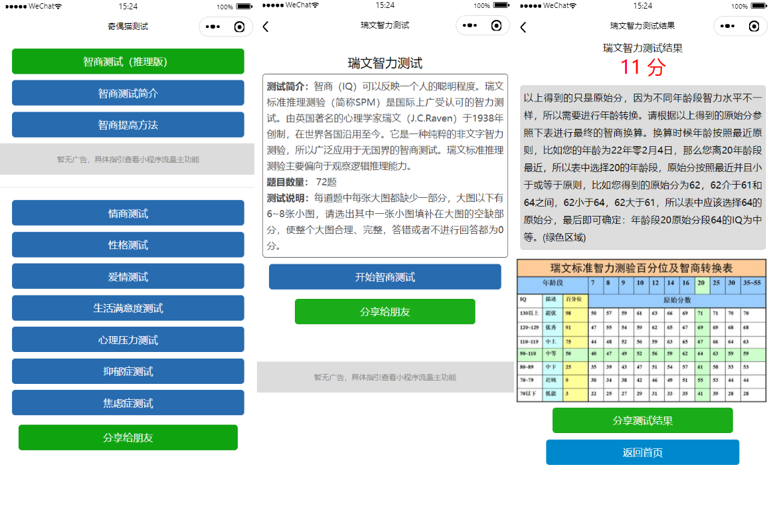Tap the capsule close icon on the home page
Viewport: 771px width, 532px height.
click(x=238, y=26)
